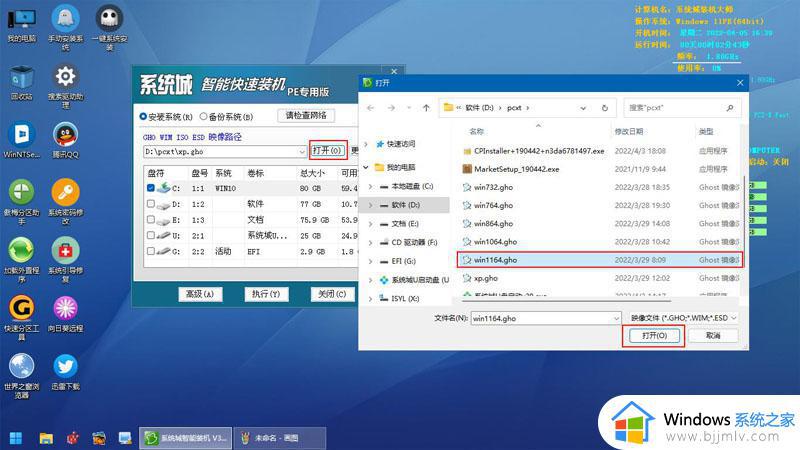Click the 执行(Y) button
Viewport: 800px width, 450px height.
point(266,294)
